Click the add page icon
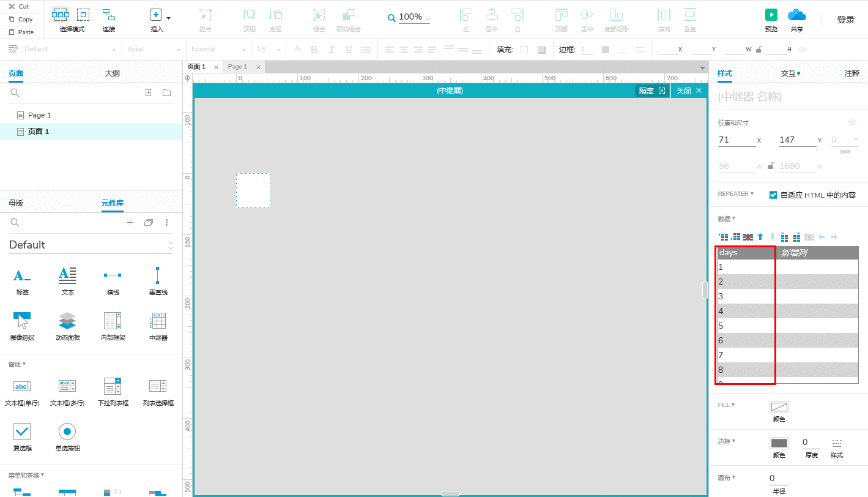The image size is (868, 497). [x=148, y=93]
